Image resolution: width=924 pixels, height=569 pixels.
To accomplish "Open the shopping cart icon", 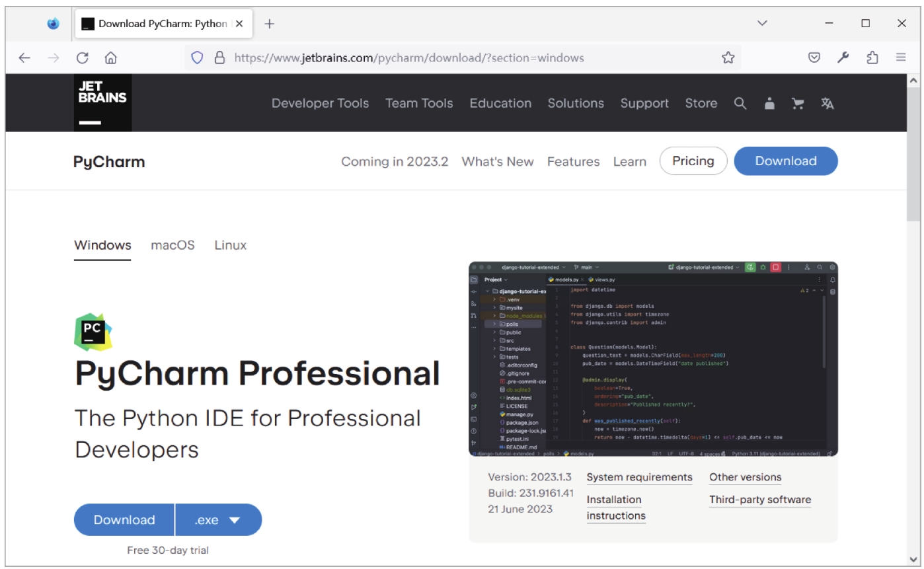I will [x=798, y=103].
